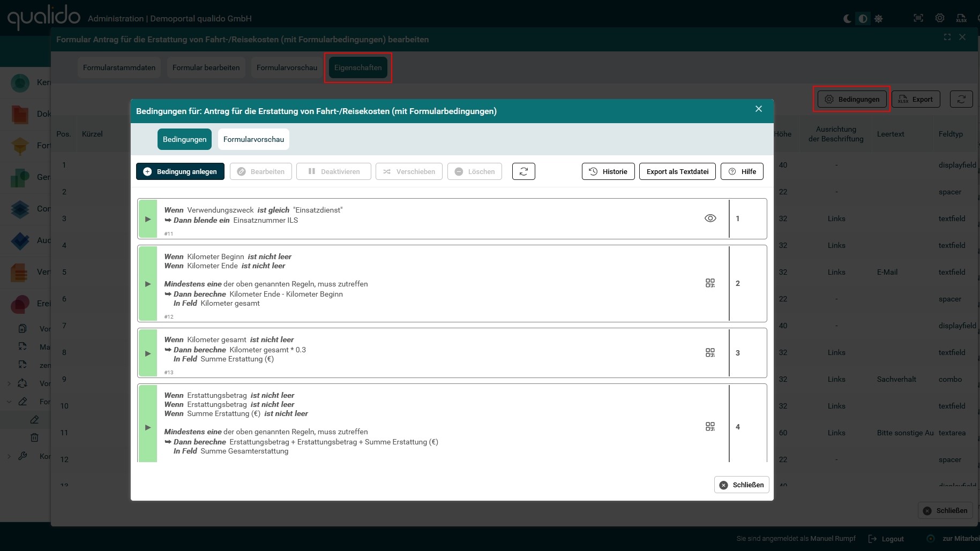
Task: Click the calculation icon of condition 4
Action: pyautogui.click(x=710, y=426)
